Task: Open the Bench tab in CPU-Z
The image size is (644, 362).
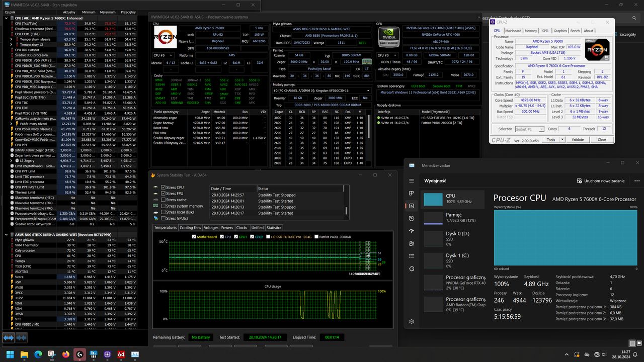Action: pyautogui.click(x=575, y=31)
